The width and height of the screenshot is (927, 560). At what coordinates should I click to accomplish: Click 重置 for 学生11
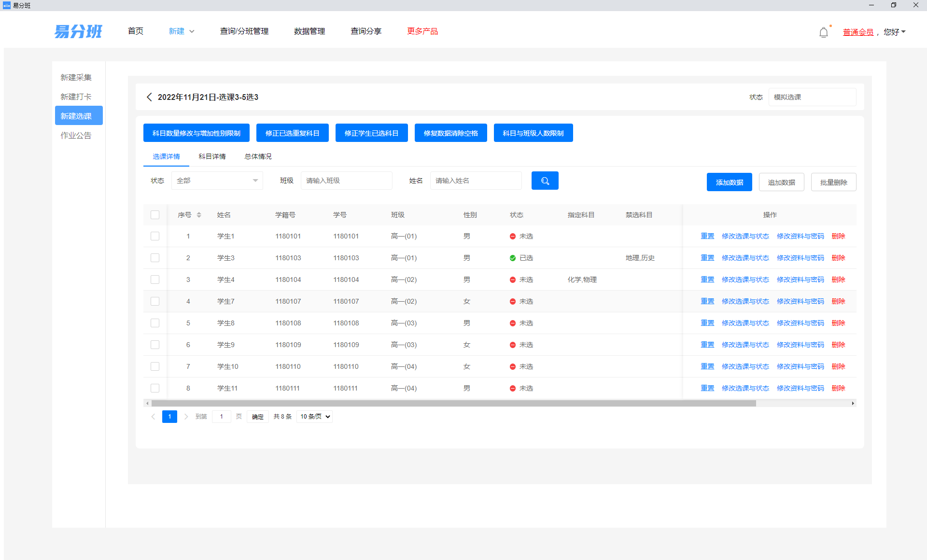point(707,388)
